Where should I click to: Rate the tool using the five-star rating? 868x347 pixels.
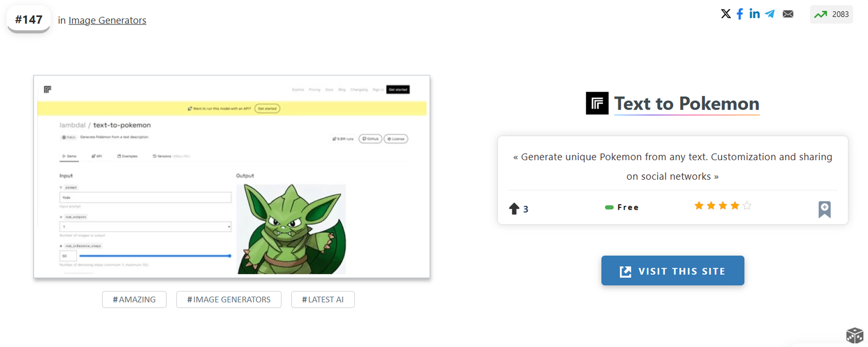pyautogui.click(x=723, y=206)
